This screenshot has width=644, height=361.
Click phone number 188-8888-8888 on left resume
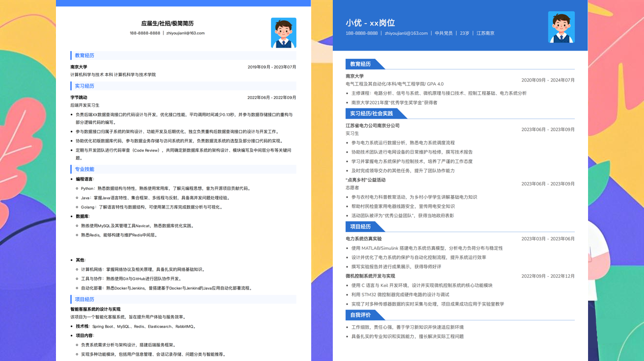145,33
